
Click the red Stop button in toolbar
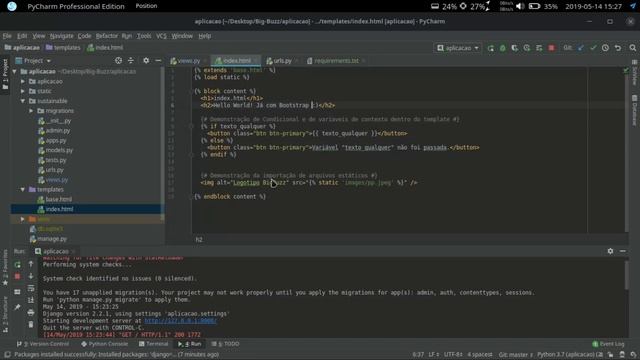pos(551,48)
